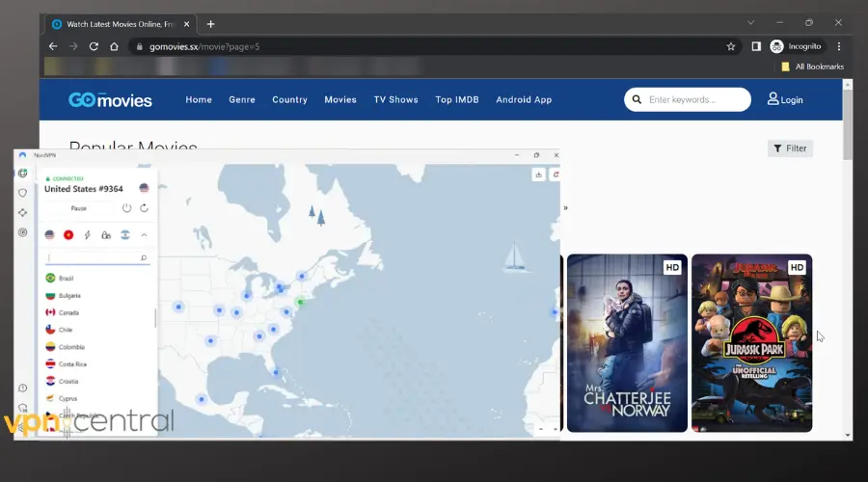Open the NordVPN globe map sidebar icon

pos(23,174)
